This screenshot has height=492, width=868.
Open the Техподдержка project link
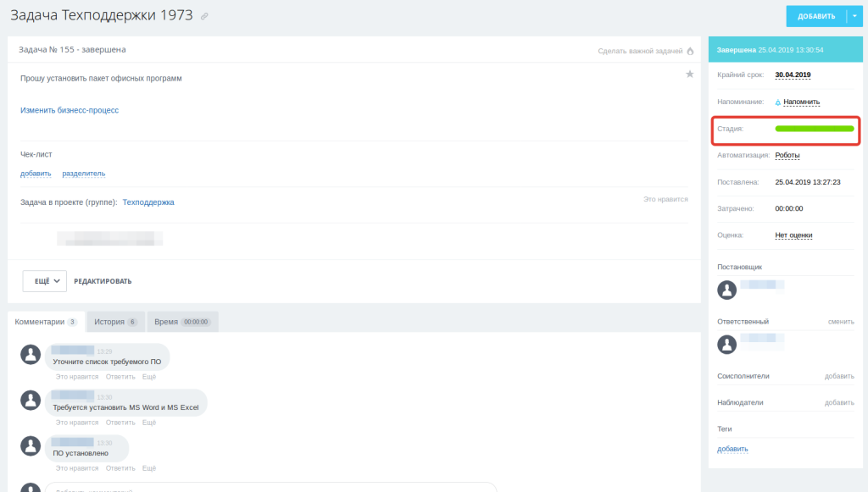tap(148, 202)
